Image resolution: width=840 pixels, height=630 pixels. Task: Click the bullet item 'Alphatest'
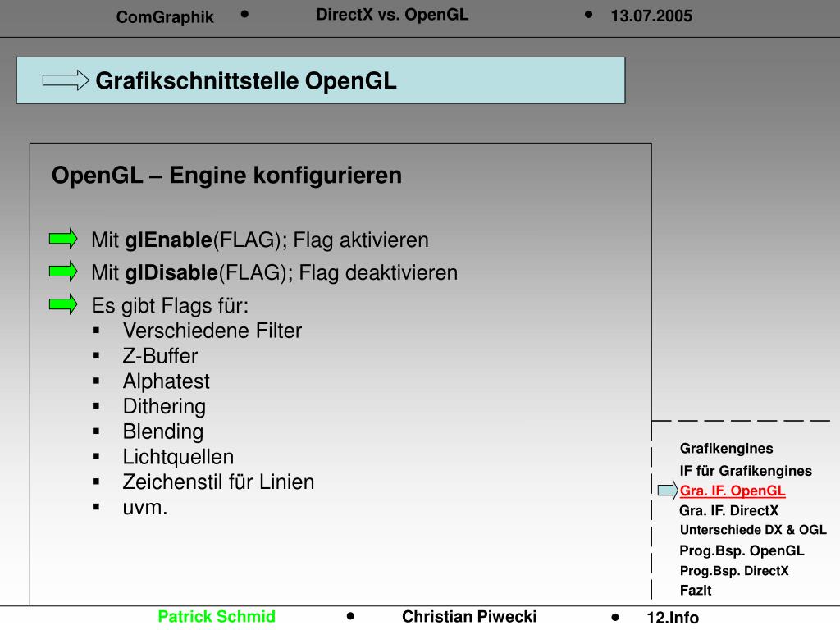(166, 381)
